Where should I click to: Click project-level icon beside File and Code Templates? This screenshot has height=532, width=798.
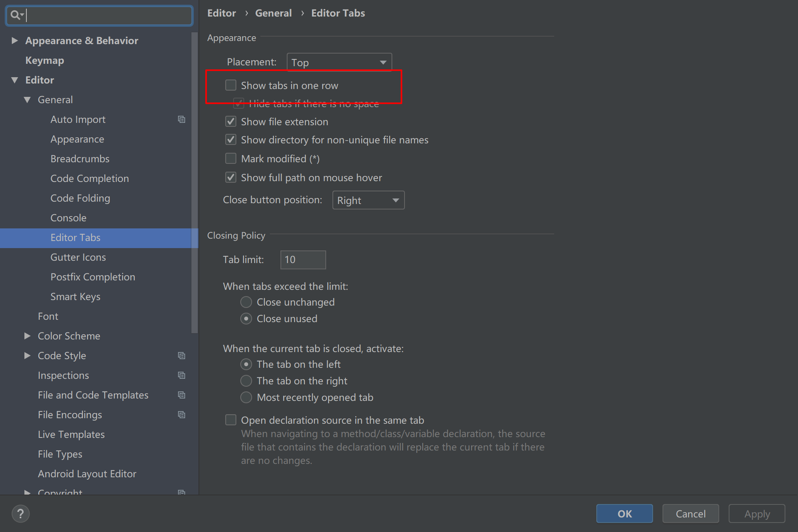182,395
